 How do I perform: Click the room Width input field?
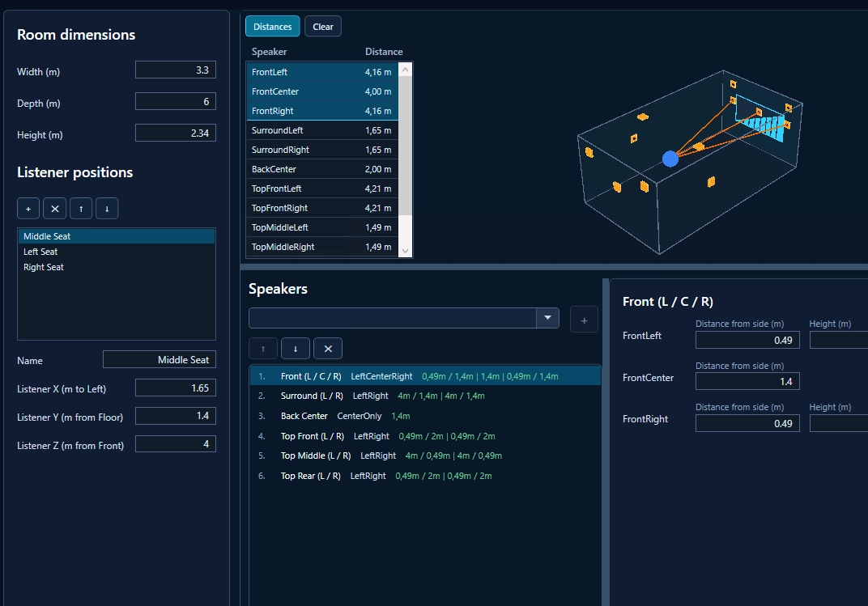coord(176,70)
